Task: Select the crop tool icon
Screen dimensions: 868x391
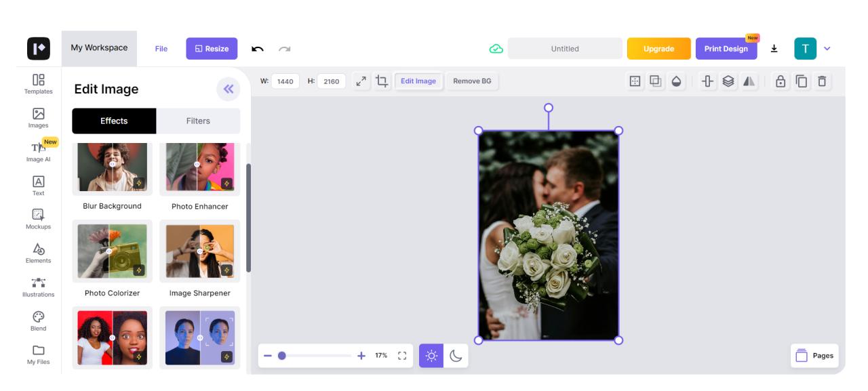Action: click(382, 81)
